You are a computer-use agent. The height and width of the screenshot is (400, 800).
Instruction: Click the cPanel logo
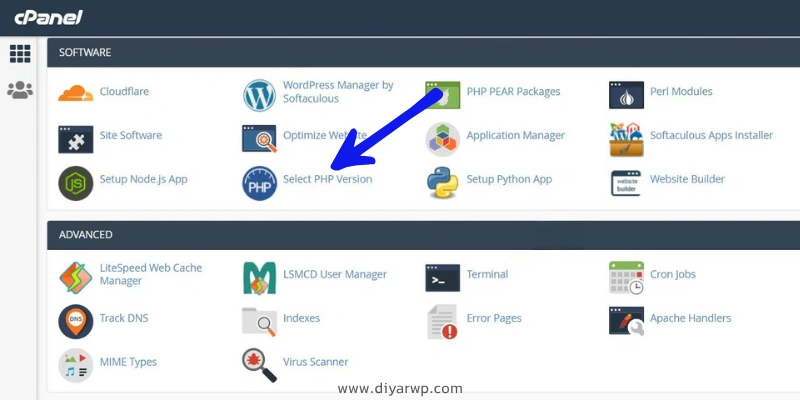click(48, 17)
